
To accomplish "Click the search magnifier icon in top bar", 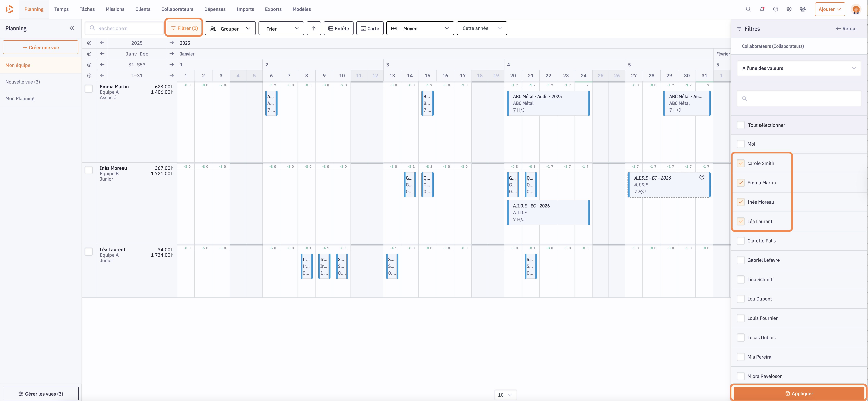I will tap(748, 9).
